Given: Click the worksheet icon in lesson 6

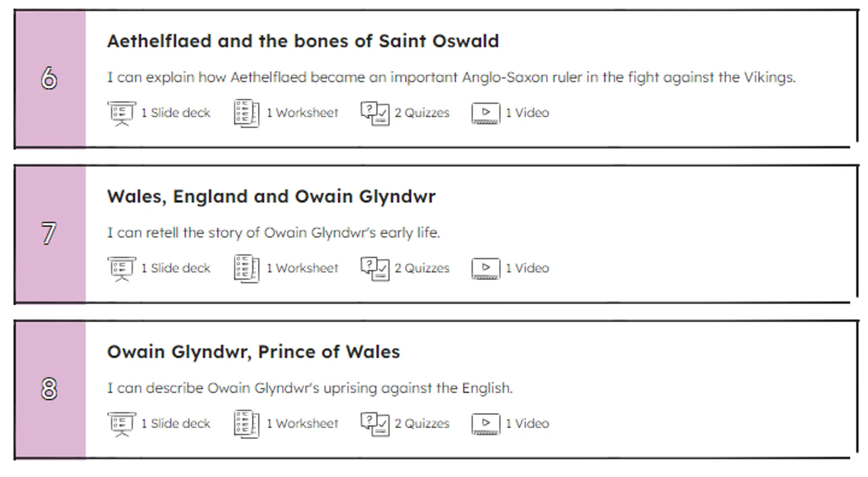Looking at the screenshot, I should 246,113.
